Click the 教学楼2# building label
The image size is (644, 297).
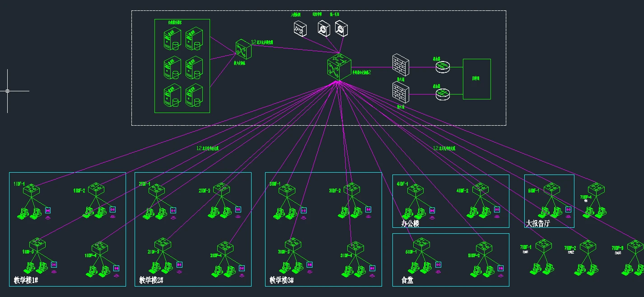tap(151, 280)
